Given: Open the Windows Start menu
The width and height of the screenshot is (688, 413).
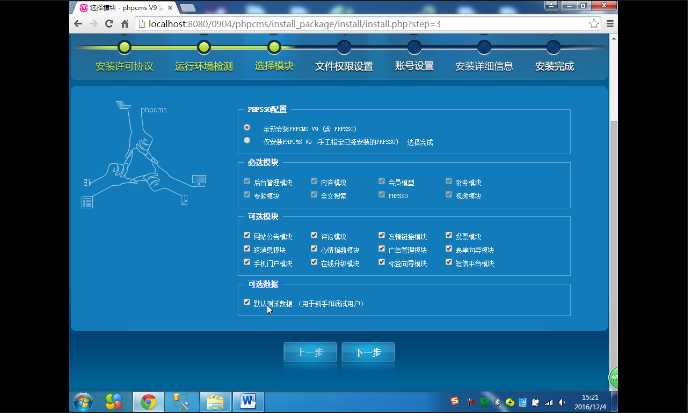Looking at the screenshot, I should coord(83,402).
